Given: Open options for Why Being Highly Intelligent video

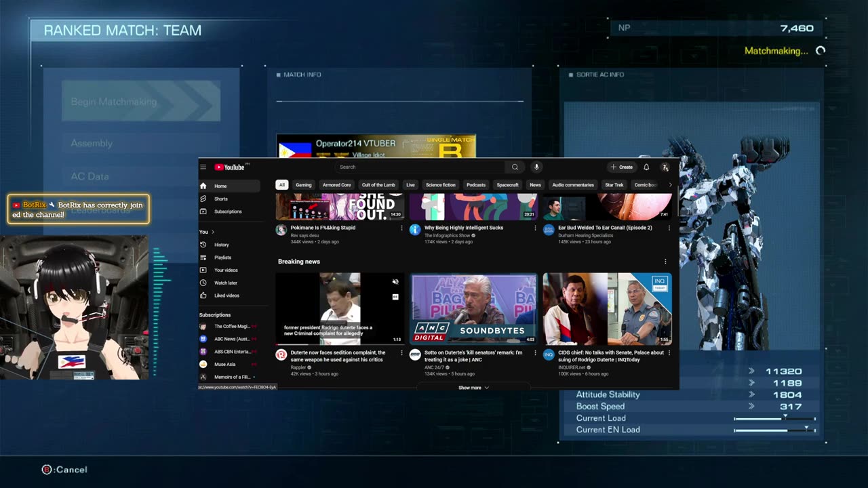Looking at the screenshot, I should click(x=536, y=228).
